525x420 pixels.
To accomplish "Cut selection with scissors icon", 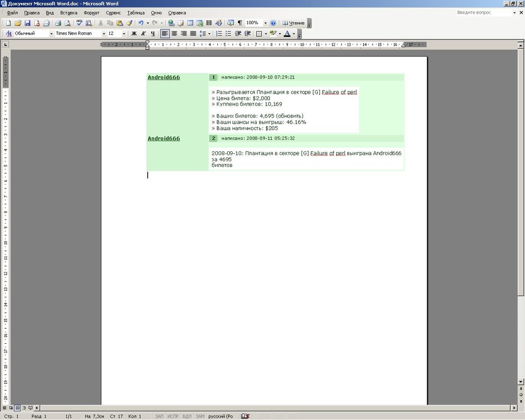I will 100,23.
